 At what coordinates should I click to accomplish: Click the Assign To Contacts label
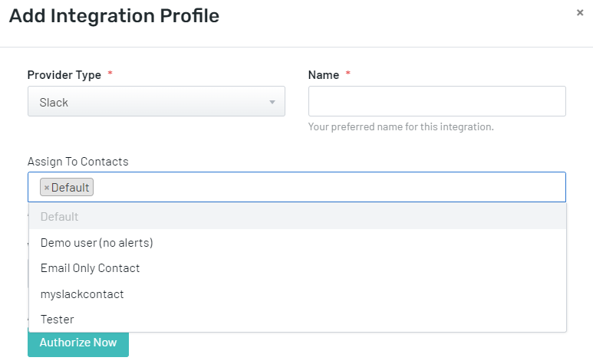coord(78,162)
